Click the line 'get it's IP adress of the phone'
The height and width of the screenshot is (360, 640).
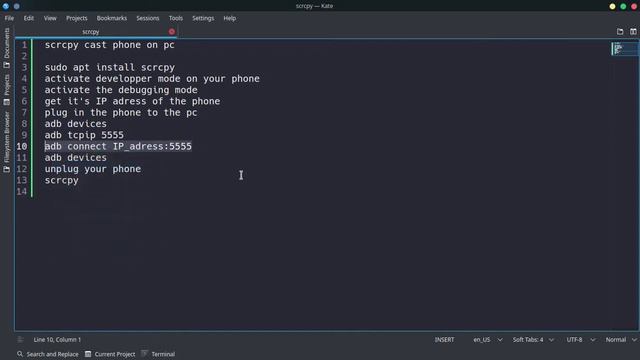[132, 101]
